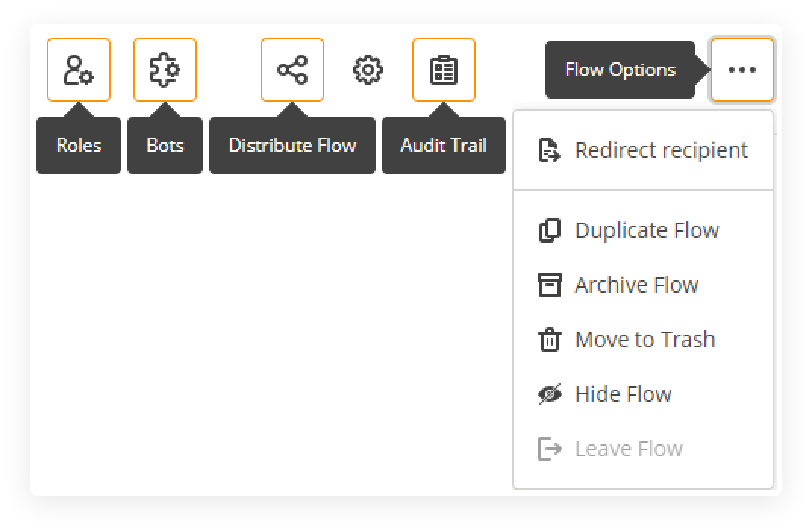Select Redirect recipient menu entry

click(x=661, y=150)
